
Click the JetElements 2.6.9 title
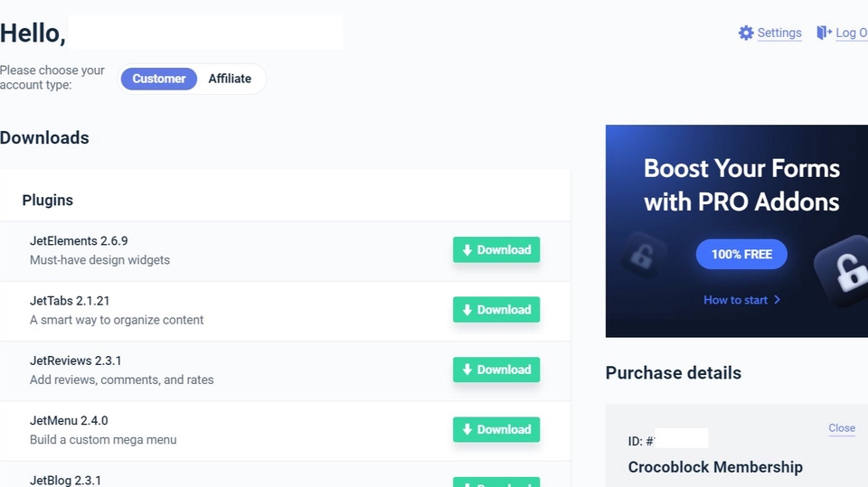(79, 240)
